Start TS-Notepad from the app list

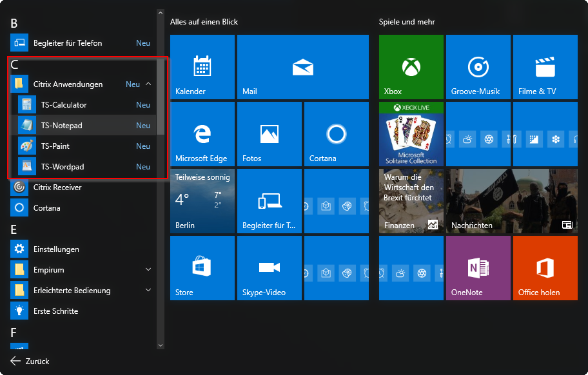[83, 126]
